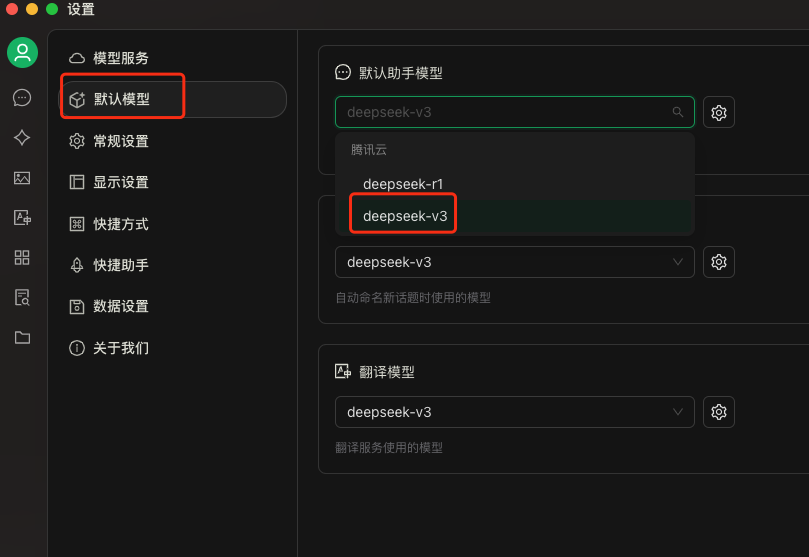Screen dimensions: 809x557
Task: Click chevron of topic naming model dropdown
Action: (677, 262)
